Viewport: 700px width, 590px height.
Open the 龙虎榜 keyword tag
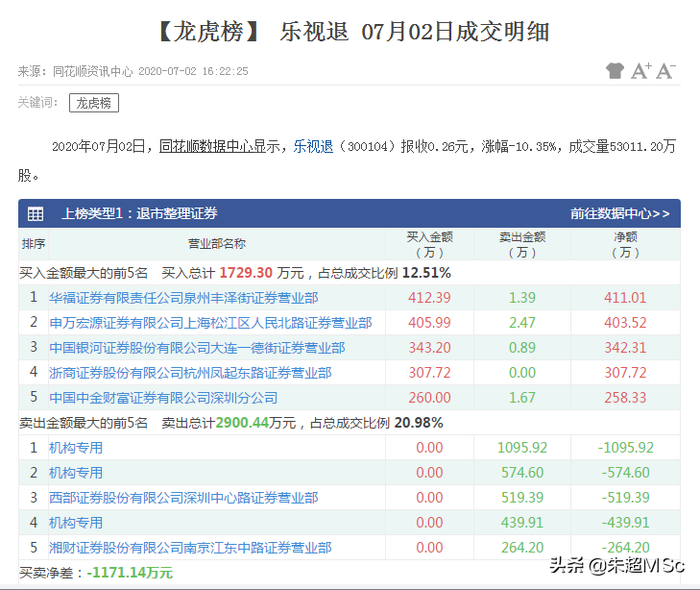pos(94,103)
